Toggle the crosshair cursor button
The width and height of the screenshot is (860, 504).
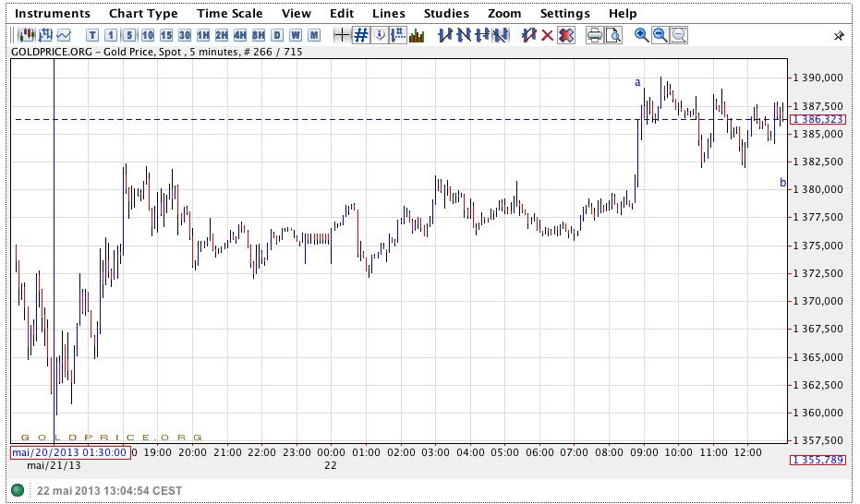point(342,35)
